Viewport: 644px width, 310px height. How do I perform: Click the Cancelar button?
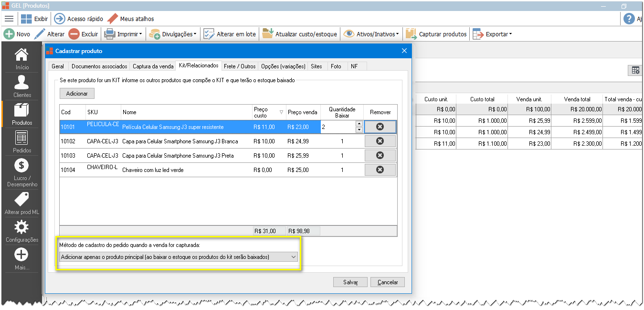(x=388, y=282)
